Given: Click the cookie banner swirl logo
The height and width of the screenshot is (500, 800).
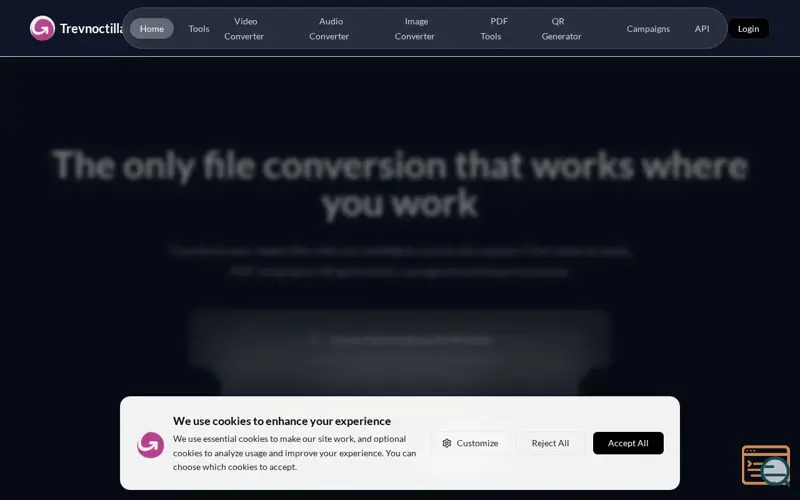Looking at the screenshot, I should coord(150,444).
